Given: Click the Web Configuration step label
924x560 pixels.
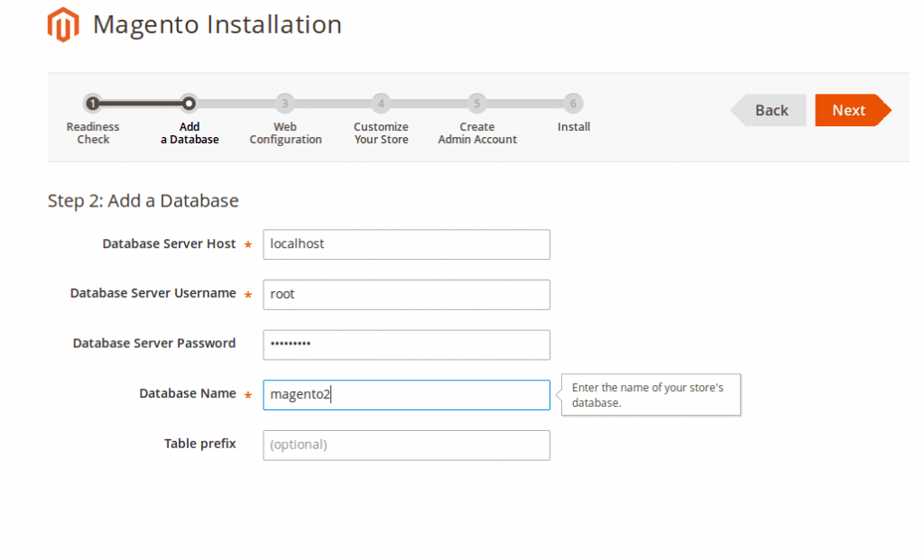Looking at the screenshot, I should coord(285,133).
